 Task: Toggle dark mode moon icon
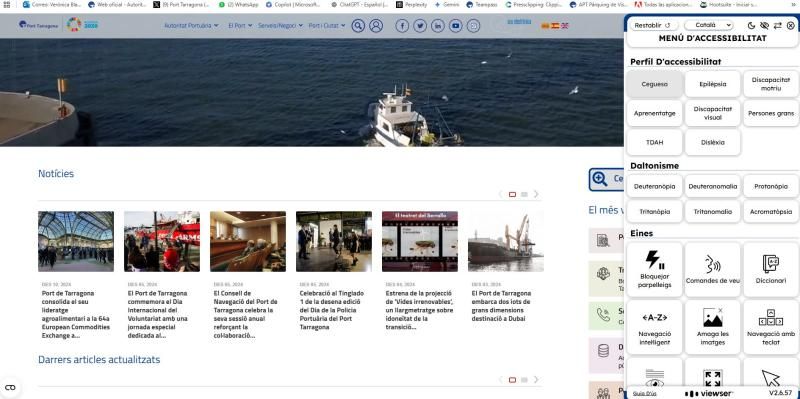[x=752, y=25]
